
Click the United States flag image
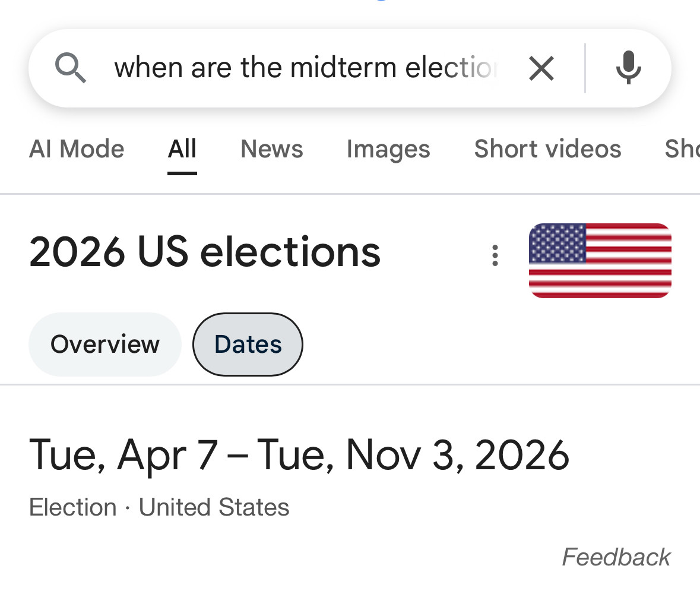(x=600, y=260)
